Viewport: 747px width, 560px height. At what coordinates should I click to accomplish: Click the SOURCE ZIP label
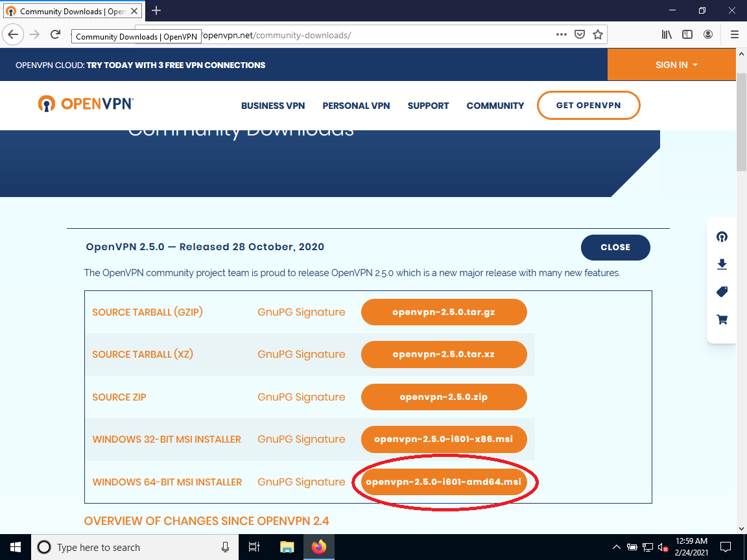click(x=119, y=397)
